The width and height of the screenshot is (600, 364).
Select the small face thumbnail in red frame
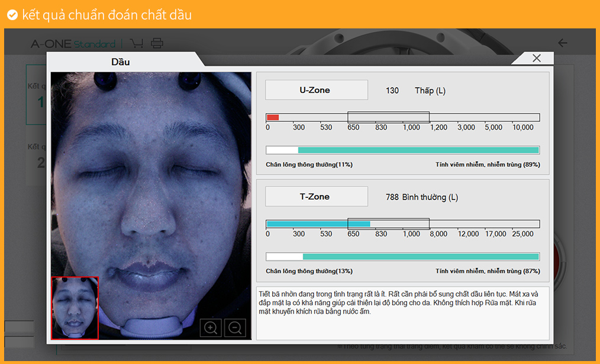pyautogui.click(x=75, y=308)
